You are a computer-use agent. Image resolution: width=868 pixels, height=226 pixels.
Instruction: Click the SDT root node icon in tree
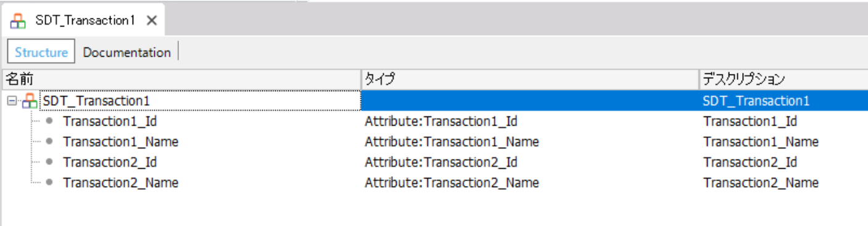[x=30, y=100]
